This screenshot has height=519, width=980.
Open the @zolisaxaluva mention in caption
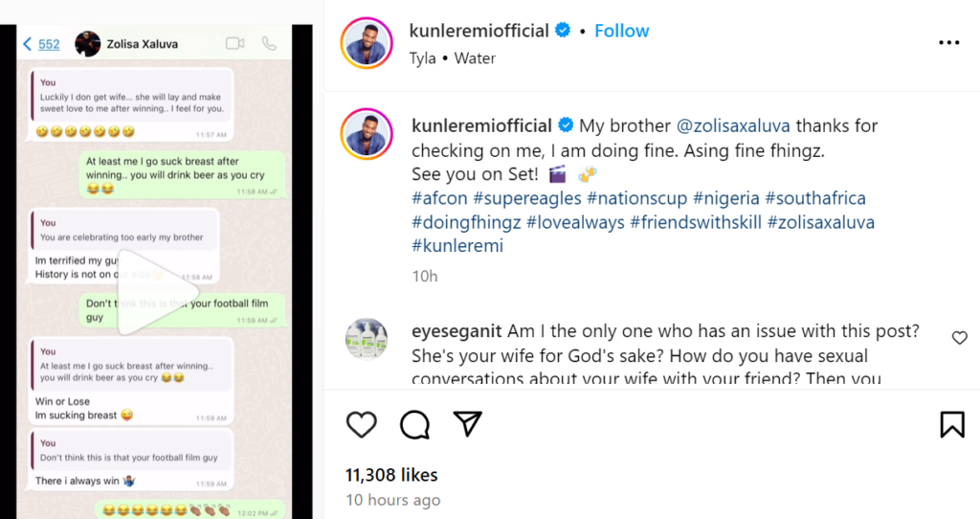tap(734, 125)
